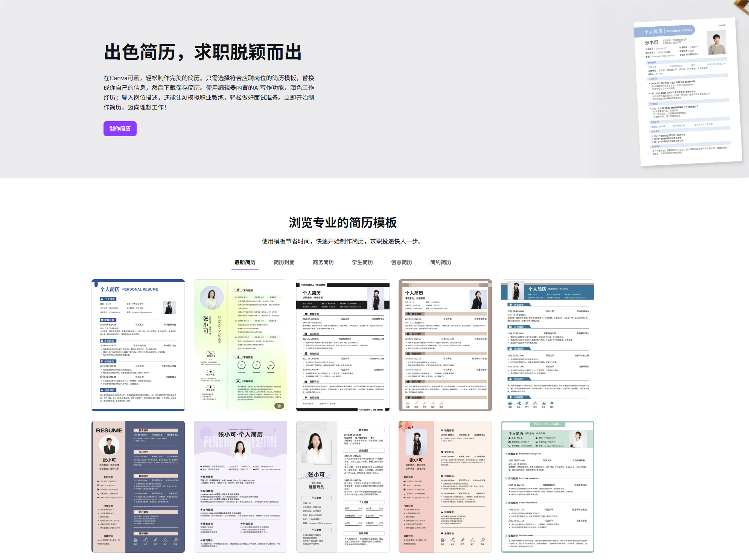The height and width of the screenshot is (560, 749).
Task: Click the 浏览专业的简历模板 heading
Action: pos(343,222)
